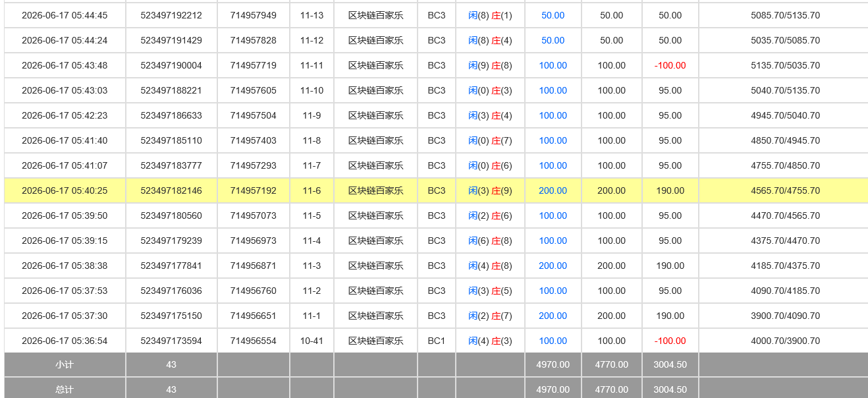Click 3004.50 in the 小计 row
Viewport: 868px width, 398px height.
[x=670, y=364]
